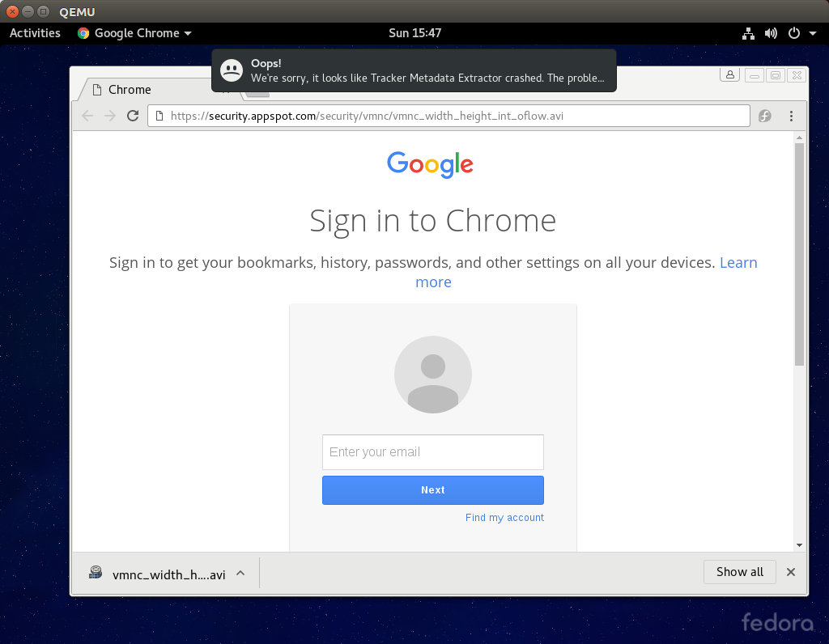Click the browser forward arrow
Image resolution: width=829 pixels, height=644 pixels.
(x=110, y=116)
